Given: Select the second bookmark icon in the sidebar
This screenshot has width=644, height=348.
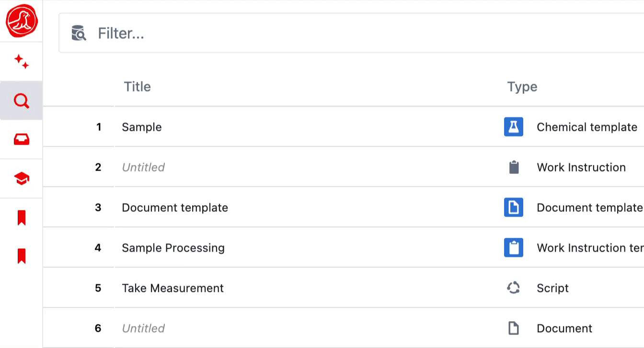Looking at the screenshot, I should [21, 255].
